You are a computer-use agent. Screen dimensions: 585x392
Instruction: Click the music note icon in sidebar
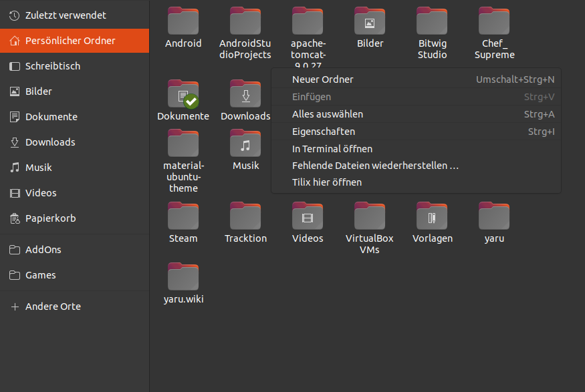pyautogui.click(x=15, y=168)
